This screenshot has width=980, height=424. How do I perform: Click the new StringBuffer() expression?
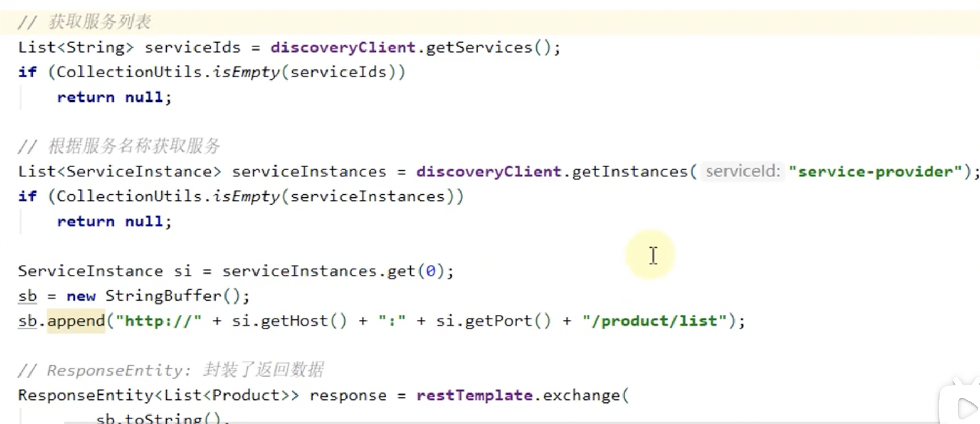point(154,296)
